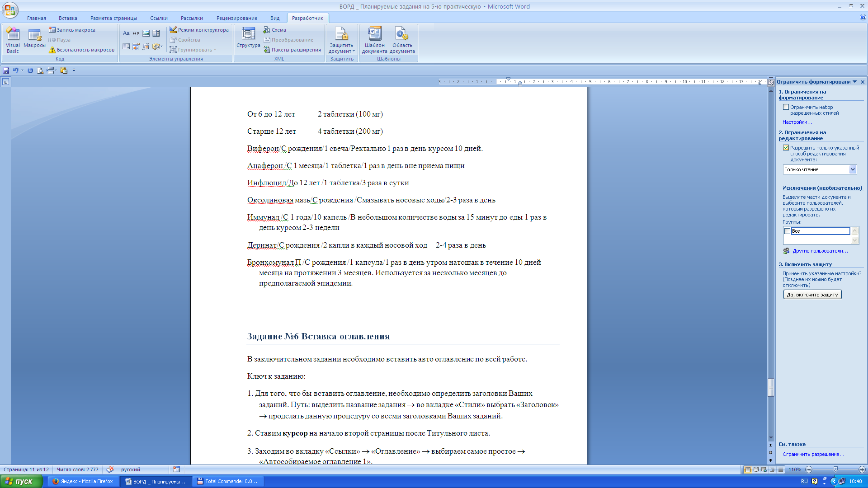The image size is (868, 488).
Task: Click the spelling check status icon
Action: click(x=110, y=469)
